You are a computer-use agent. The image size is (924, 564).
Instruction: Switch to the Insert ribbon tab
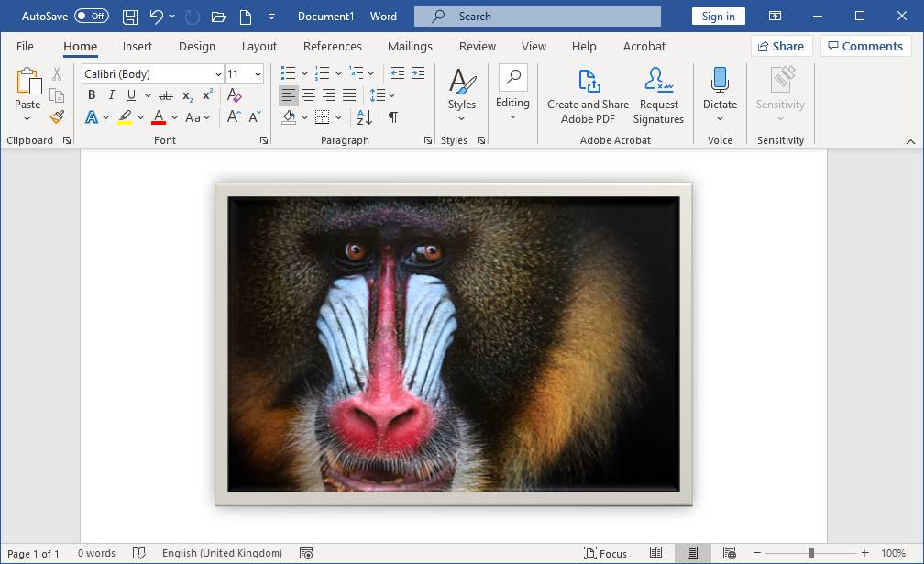[137, 46]
